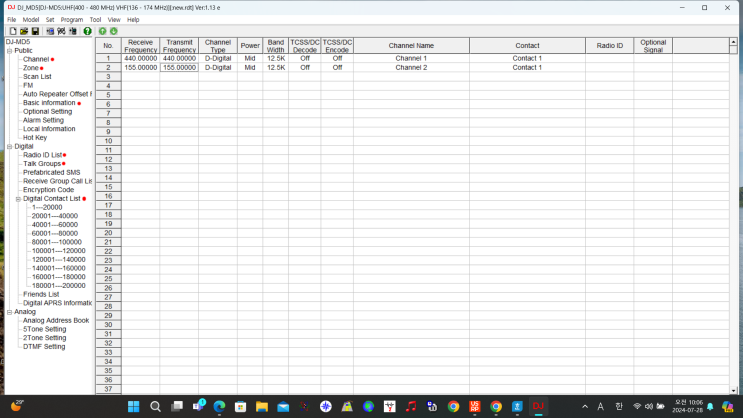Click Channel Type cell in row 1
743x418 pixels.
click(218, 58)
